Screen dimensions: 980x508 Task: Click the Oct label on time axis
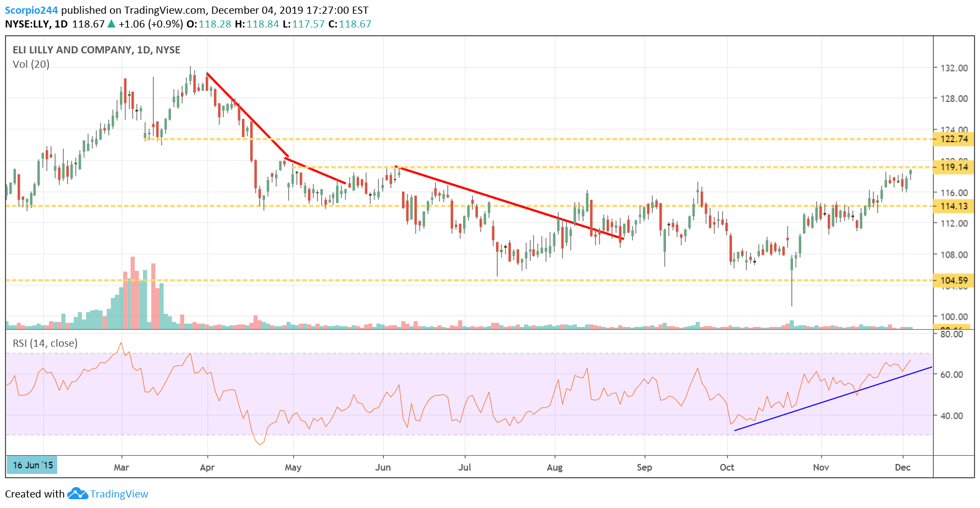click(727, 467)
